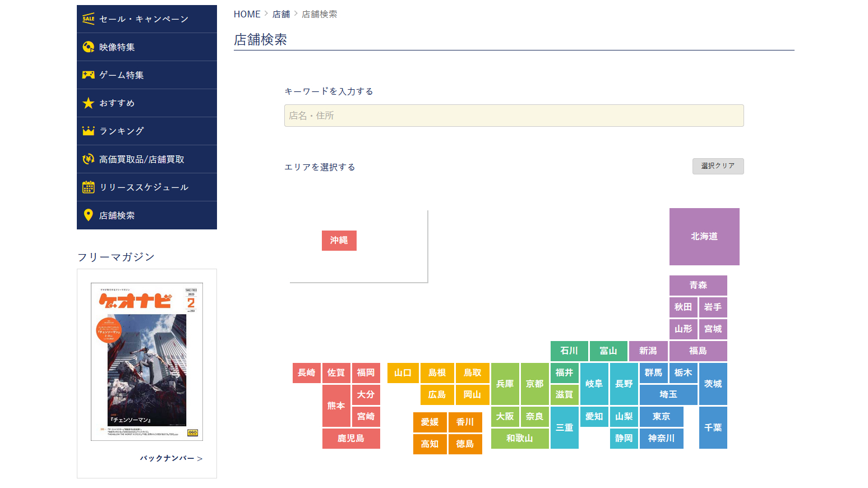Open 映像特集 menu item
868x488 pixels.
[147, 47]
